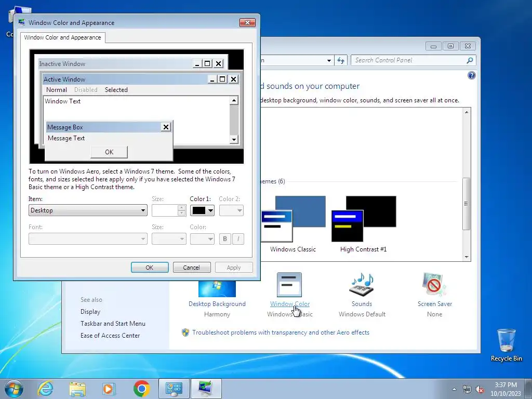Image resolution: width=532 pixels, height=399 pixels.
Task: Click the Apply button
Action: [234, 268]
